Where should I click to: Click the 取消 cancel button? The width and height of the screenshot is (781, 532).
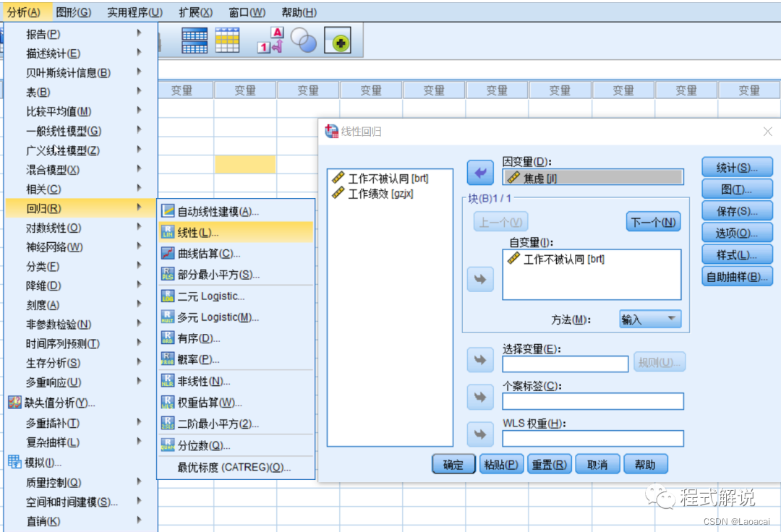[597, 465]
